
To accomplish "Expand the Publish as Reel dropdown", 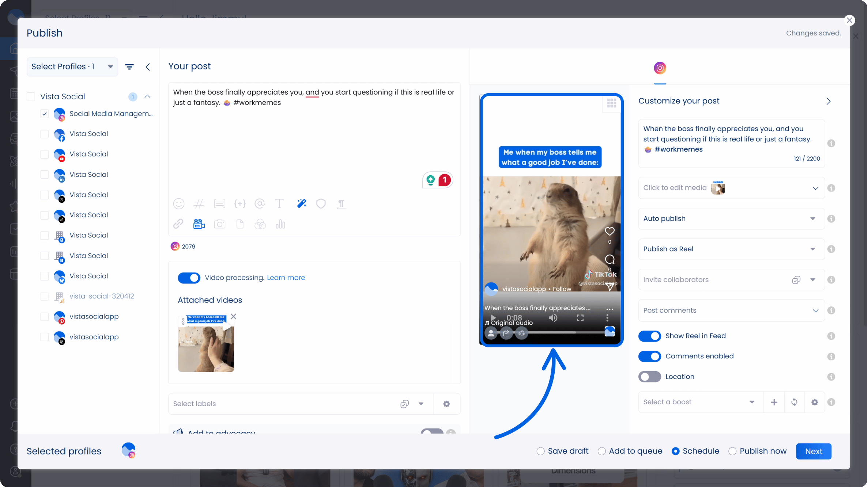I will point(731,249).
